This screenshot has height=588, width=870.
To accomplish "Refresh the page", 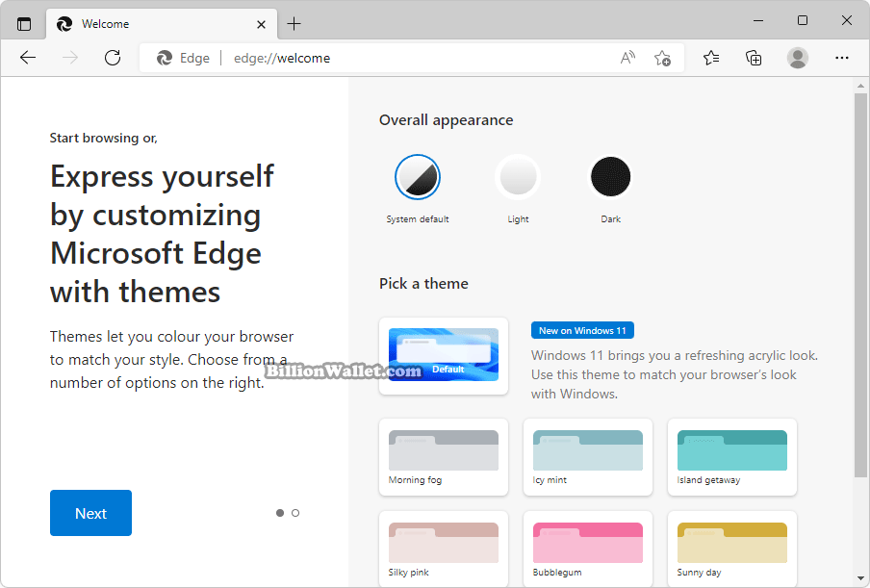I will (x=113, y=58).
